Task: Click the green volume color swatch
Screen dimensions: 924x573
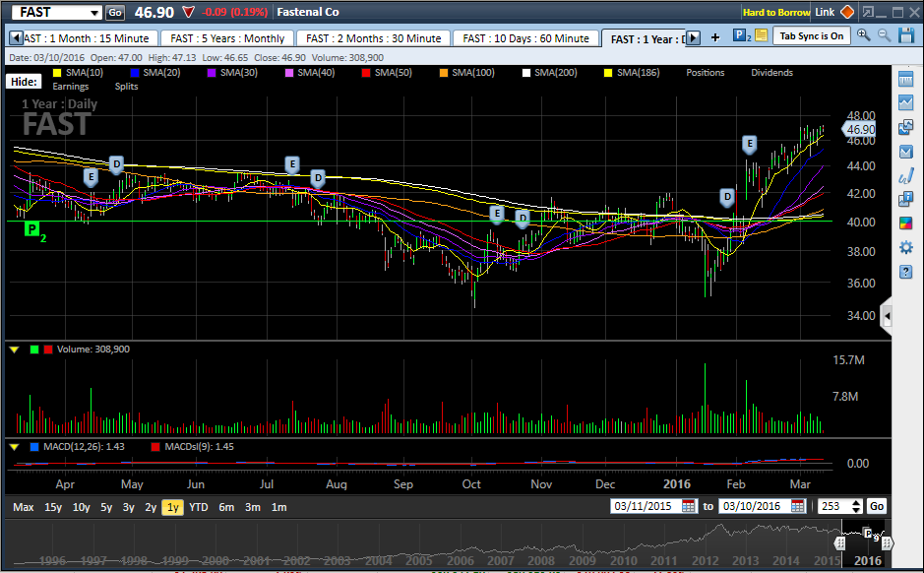Action: click(34, 349)
